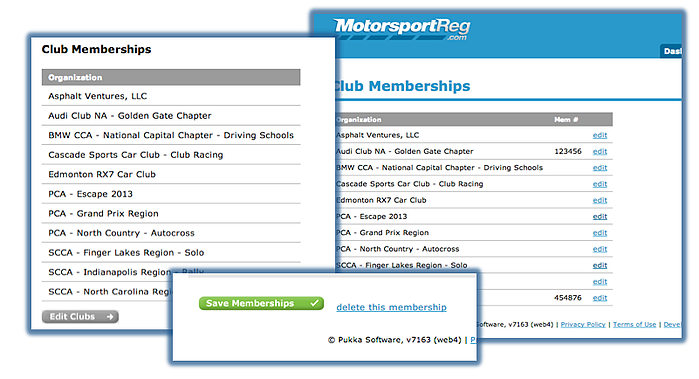699x379 pixels.
Task: Click member number 454876 in MotorsportReg table
Action: [x=567, y=298]
